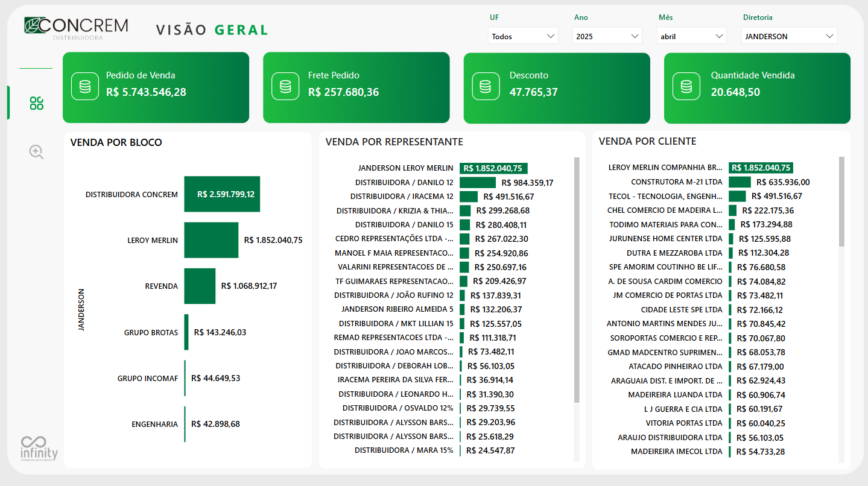This screenshot has width=868, height=486.
Task: Open the Ano filter dropdown showing 2025
Action: pyautogui.click(x=607, y=36)
